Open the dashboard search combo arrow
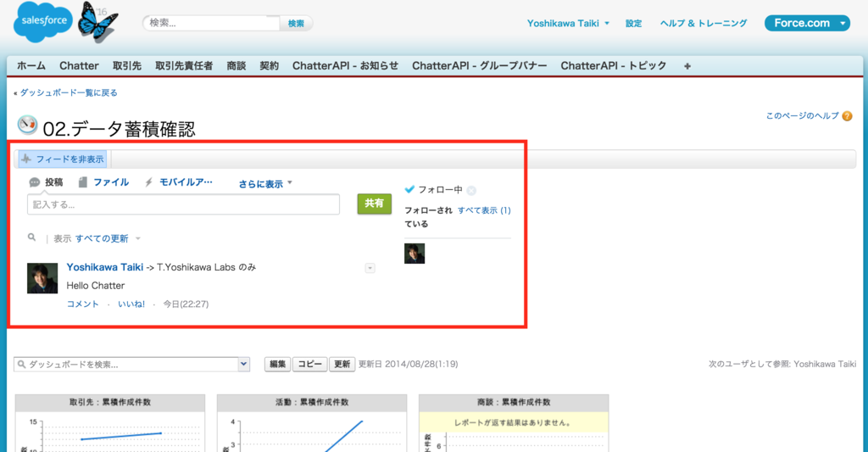868x452 pixels. point(243,364)
